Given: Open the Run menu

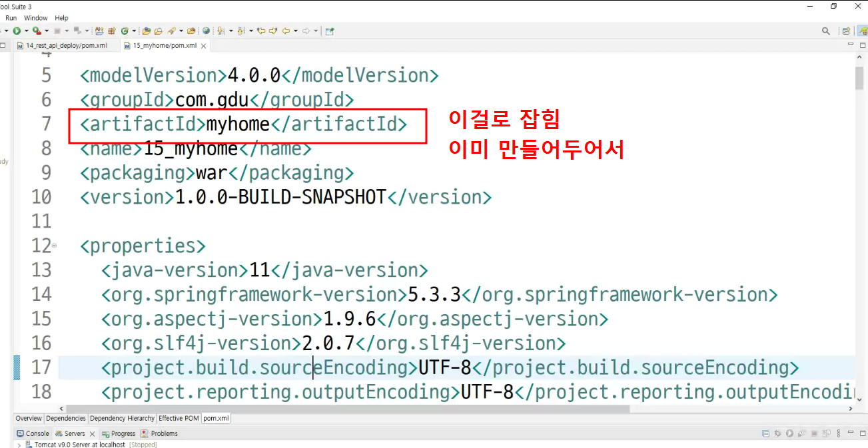Looking at the screenshot, I should pos(11,18).
